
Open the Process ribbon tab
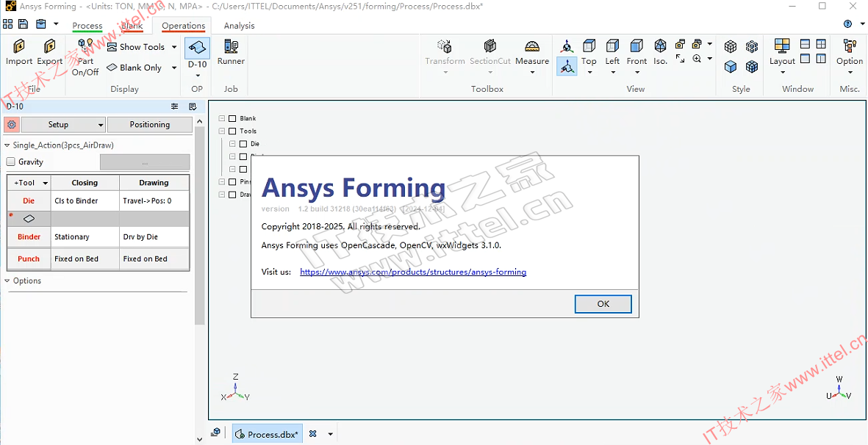[x=87, y=26]
